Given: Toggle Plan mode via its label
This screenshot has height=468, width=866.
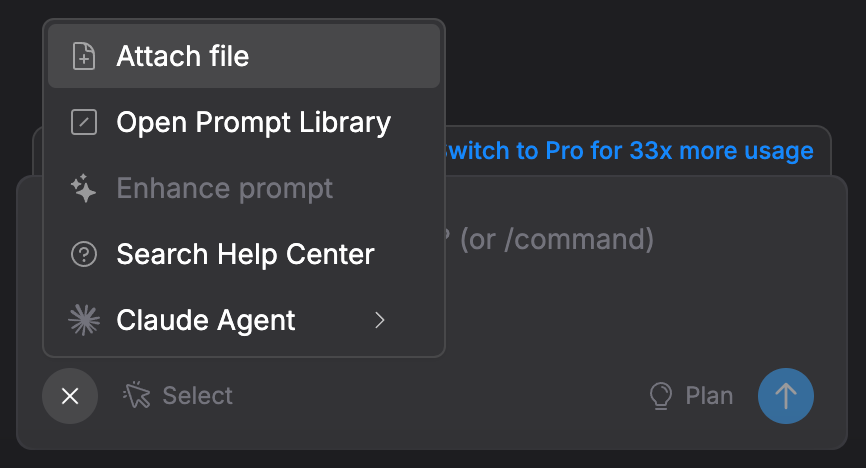Looking at the screenshot, I should [709, 396].
